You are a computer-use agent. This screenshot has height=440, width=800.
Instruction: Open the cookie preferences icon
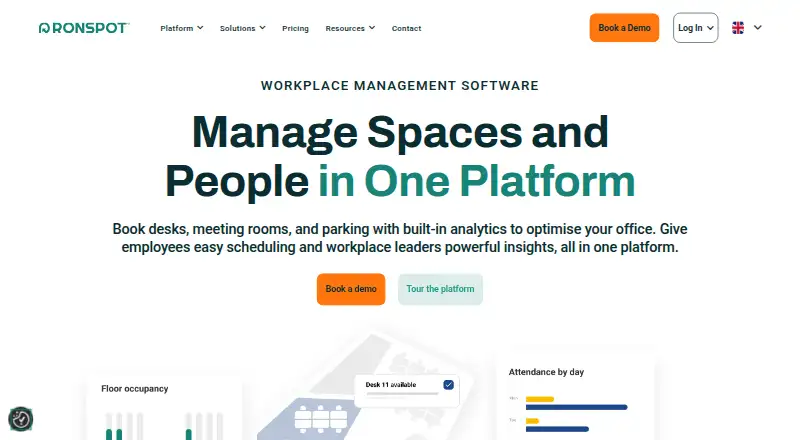click(21, 419)
